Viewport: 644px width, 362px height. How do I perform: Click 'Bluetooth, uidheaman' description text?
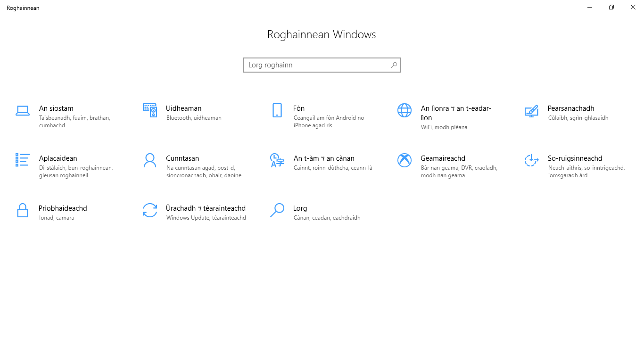coord(194,118)
